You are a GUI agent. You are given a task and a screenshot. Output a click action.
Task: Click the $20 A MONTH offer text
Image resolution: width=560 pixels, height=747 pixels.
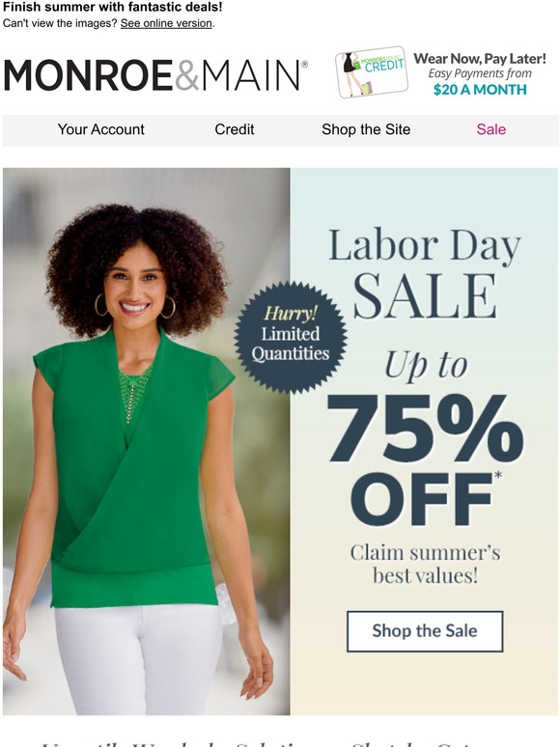coord(480,90)
